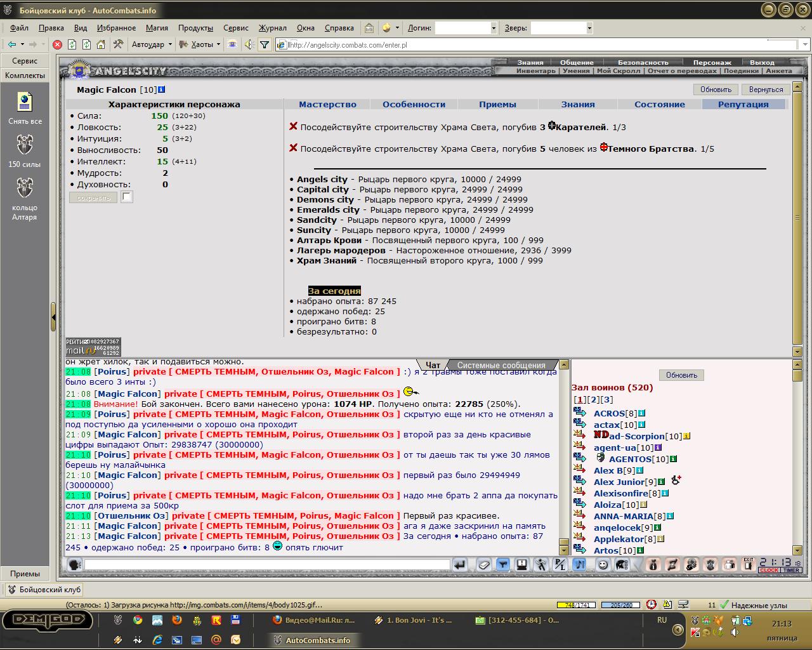
Task: Open the Поединки link in game header
Action: point(741,70)
